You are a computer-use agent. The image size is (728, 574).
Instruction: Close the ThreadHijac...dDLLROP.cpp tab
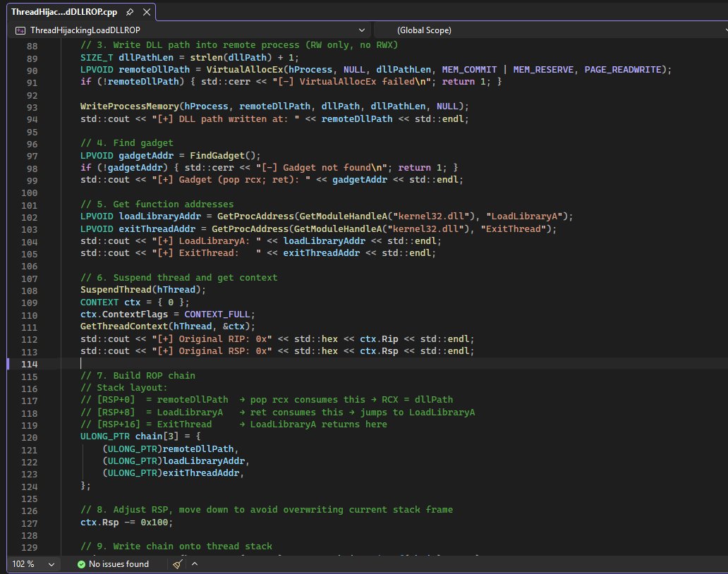[x=147, y=12]
